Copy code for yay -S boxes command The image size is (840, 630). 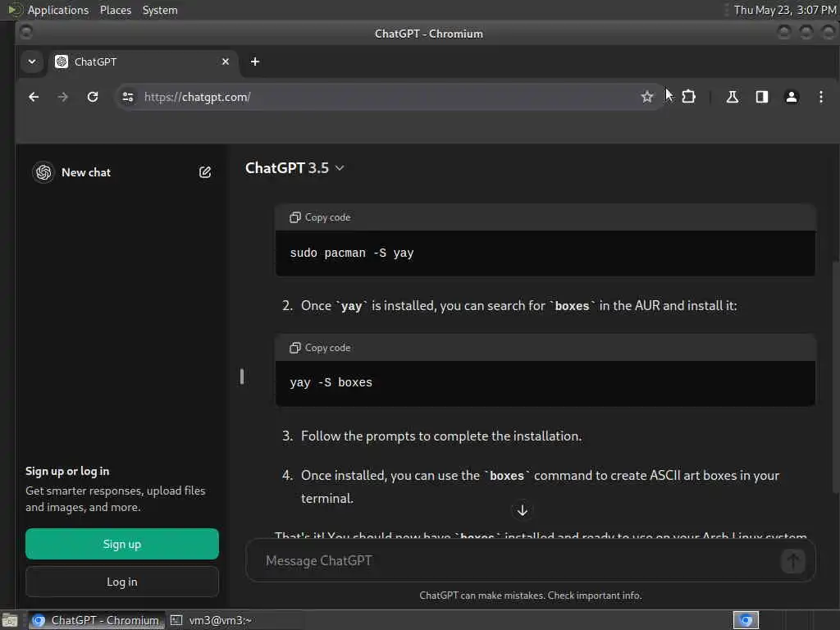pyautogui.click(x=320, y=348)
